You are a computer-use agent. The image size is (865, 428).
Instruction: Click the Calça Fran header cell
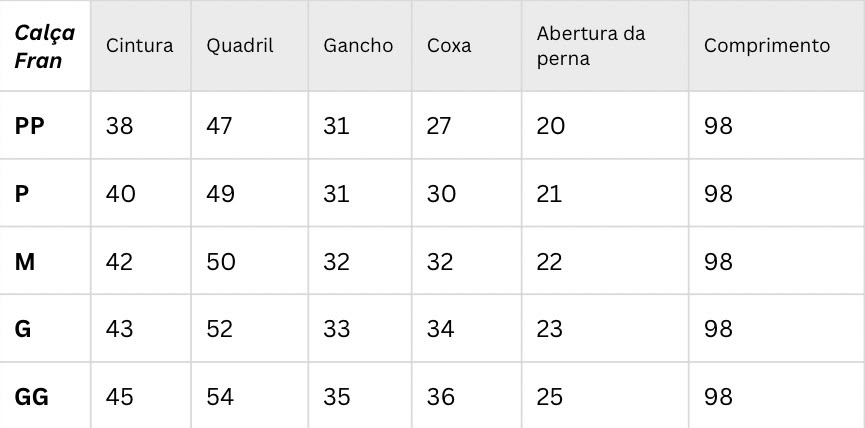point(45,46)
